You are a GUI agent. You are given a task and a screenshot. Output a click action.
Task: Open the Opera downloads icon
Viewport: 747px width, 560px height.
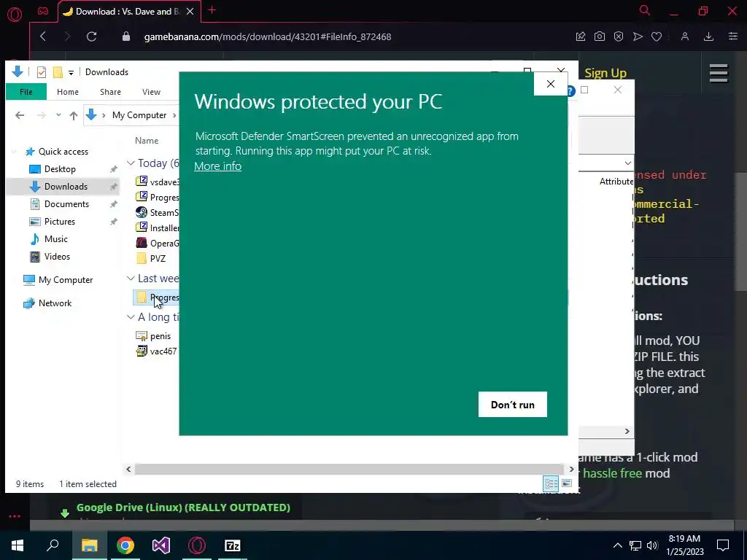coord(708,36)
